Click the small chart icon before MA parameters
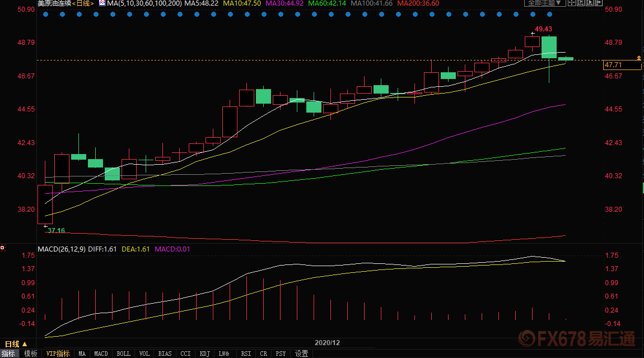644x358 pixels. (x=101, y=3)
